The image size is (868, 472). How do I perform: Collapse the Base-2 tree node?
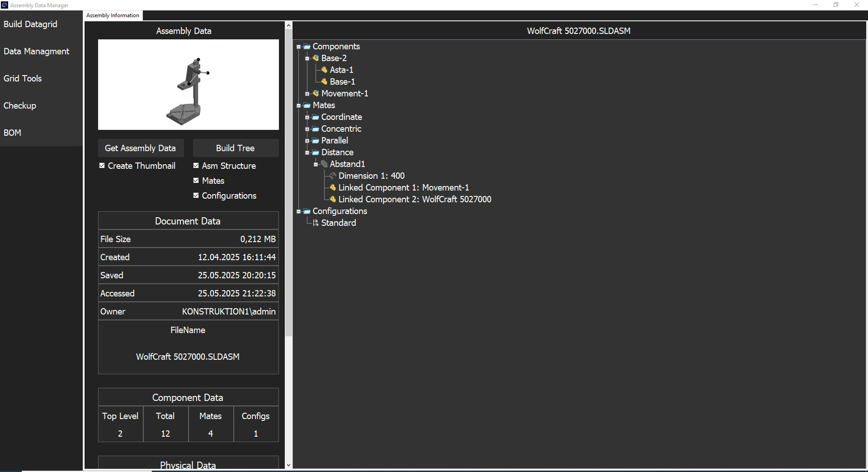[x=307, y=58]
